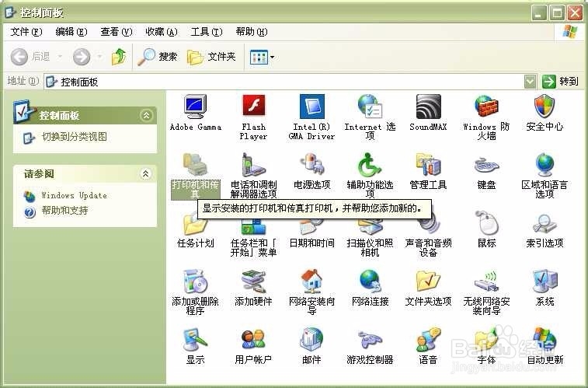The width and height of the screenshot is (588, 388).
Task: Open the Internet 选项 icon
Action: 370,107
